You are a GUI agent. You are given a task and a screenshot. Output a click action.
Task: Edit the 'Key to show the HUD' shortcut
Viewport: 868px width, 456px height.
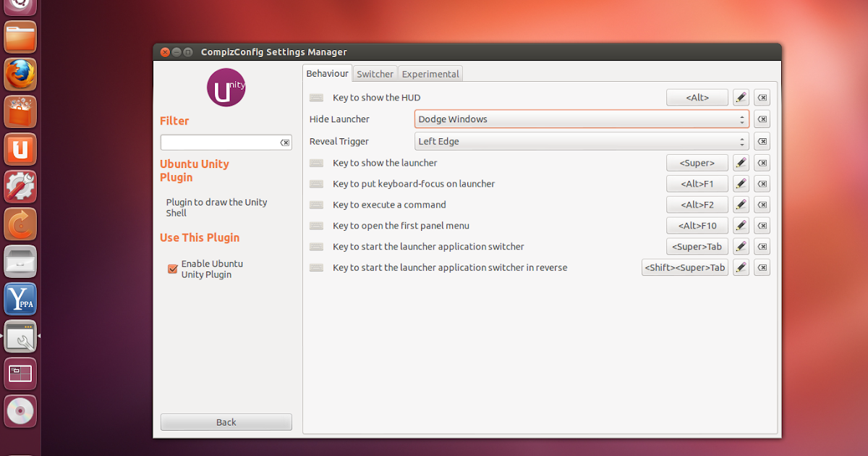(x=740, y=97)
